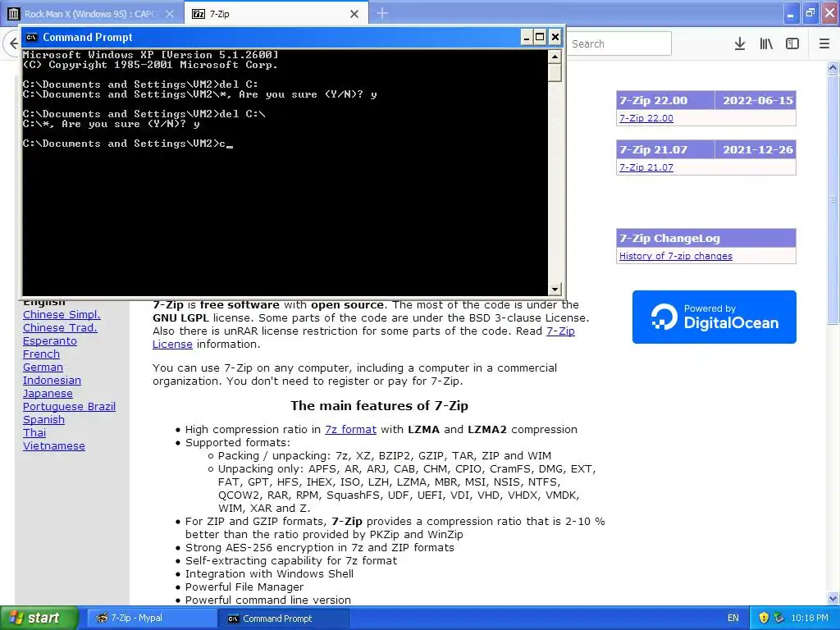The height and width of the screenshot is (630, 840).
Task: Select Esperanto language link
Action: click(50, 340)
